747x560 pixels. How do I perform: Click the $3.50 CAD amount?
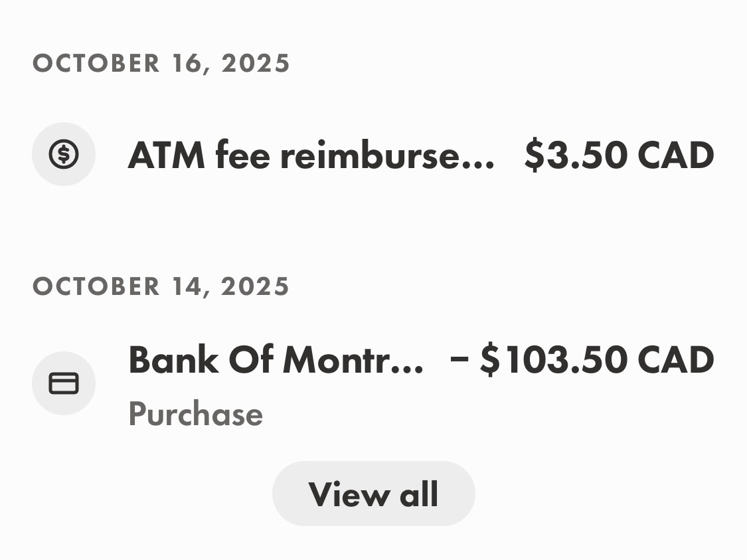click(618, 155)
